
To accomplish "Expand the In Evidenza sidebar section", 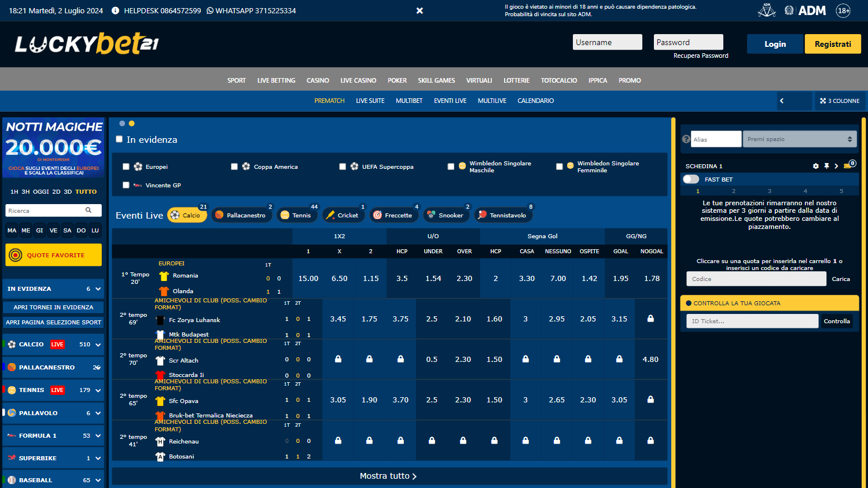I will tap(53, 289).
